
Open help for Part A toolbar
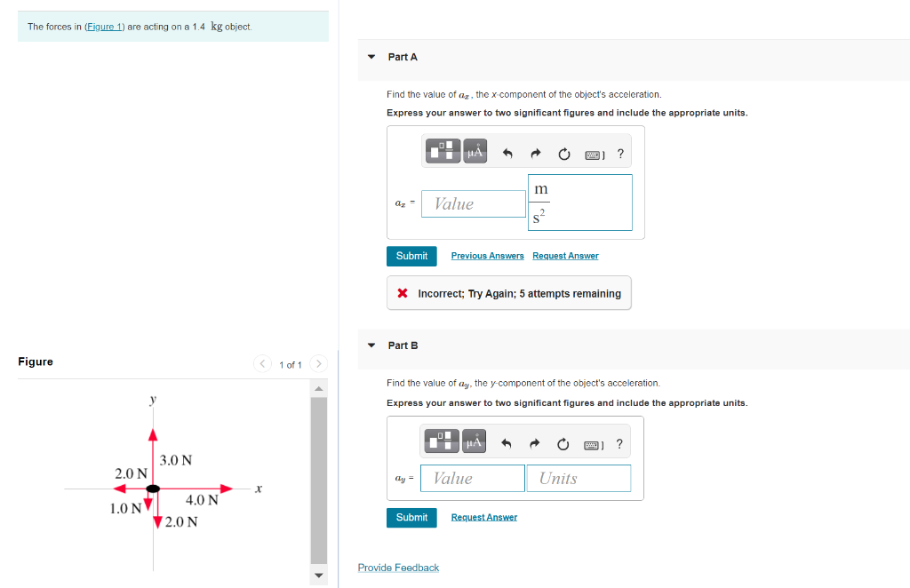[620, 154]
